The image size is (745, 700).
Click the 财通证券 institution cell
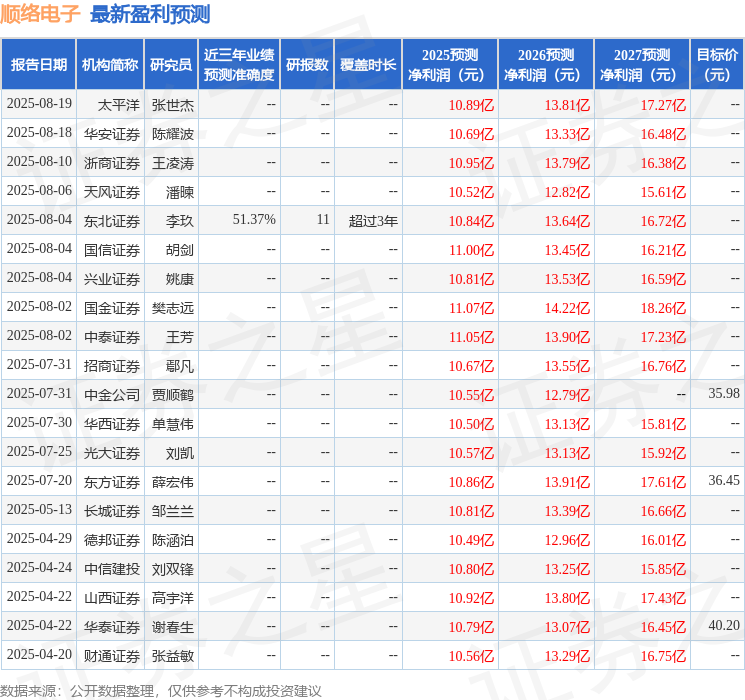pyautogui.click(x=112, y=656)
